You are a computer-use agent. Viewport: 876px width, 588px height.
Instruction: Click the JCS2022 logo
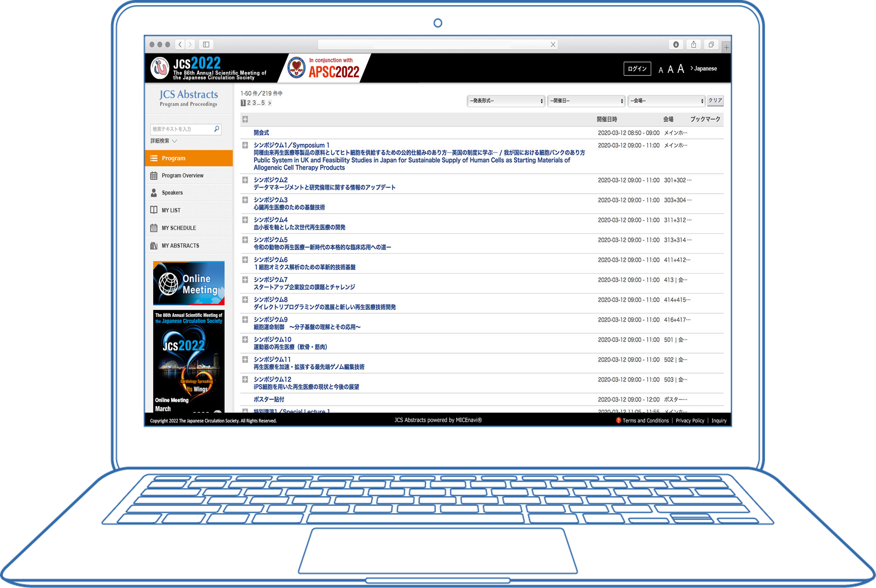209,68
